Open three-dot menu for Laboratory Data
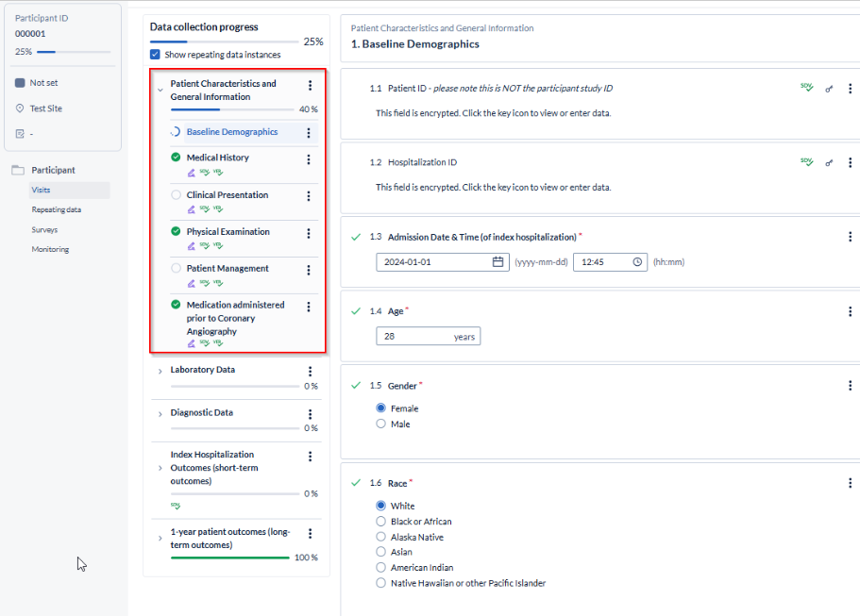Viewport: 860px width, 616px height. [310, 372]
